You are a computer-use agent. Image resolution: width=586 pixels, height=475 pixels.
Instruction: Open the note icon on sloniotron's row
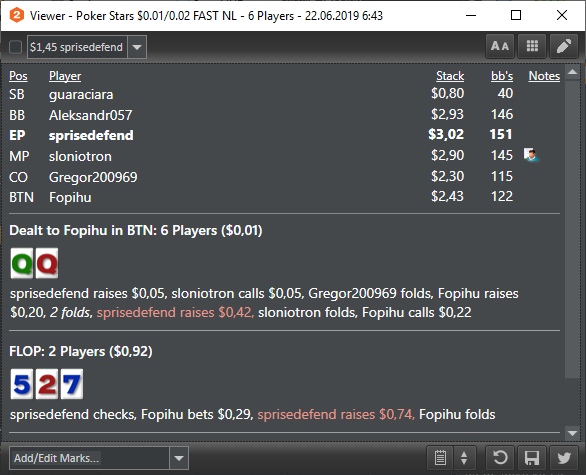[531, 155]
